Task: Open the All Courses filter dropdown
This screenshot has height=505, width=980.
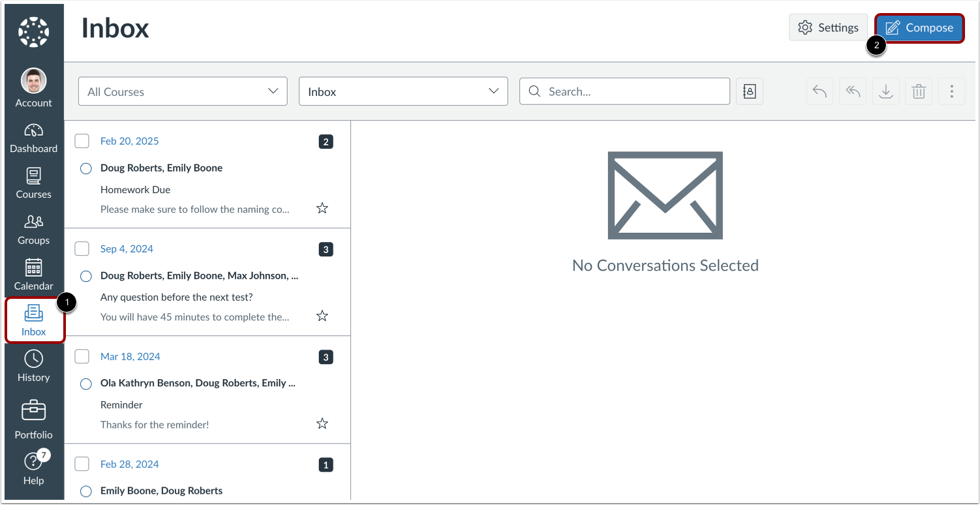Action: 182,91
